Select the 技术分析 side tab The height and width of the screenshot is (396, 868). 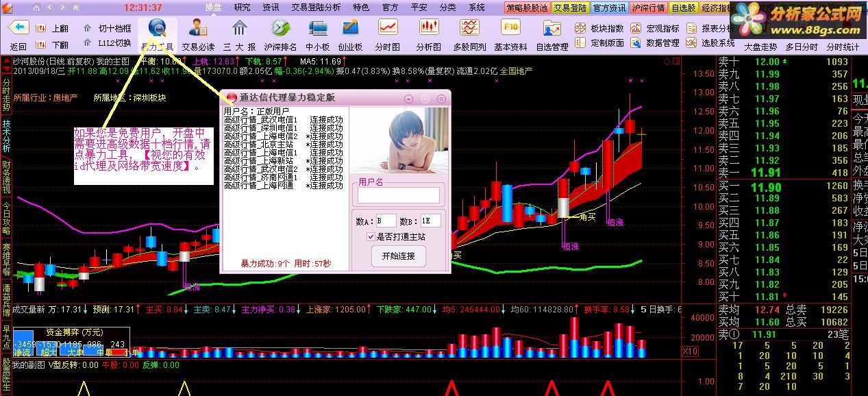coord(6,136)
